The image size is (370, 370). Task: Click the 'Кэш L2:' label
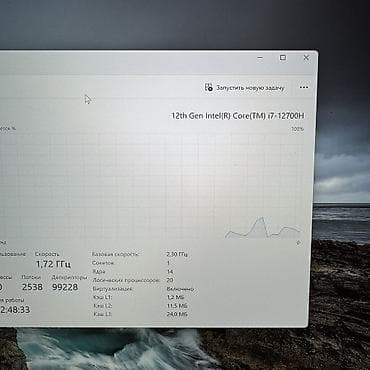pyautogui.click(x=102, y=306)
